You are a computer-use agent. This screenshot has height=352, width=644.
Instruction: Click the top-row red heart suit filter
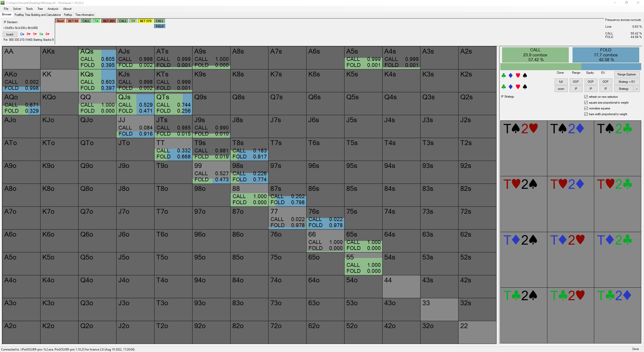(518, 75)
